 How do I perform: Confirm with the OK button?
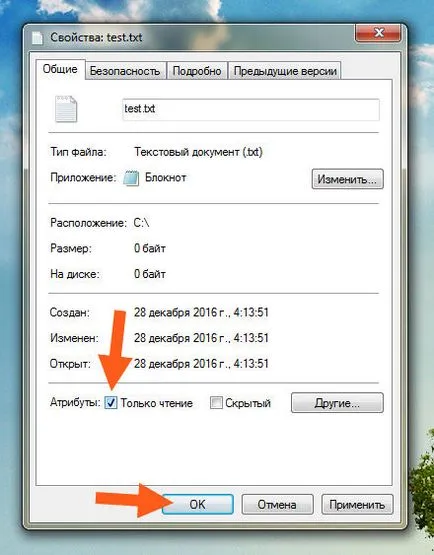pyautogui.click(x=198, y=504)
